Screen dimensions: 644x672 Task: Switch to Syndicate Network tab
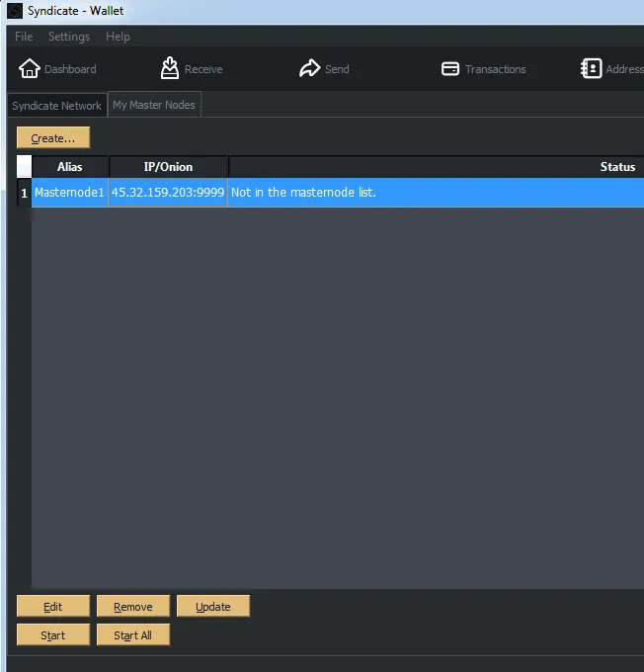click(x=57, y=106)
